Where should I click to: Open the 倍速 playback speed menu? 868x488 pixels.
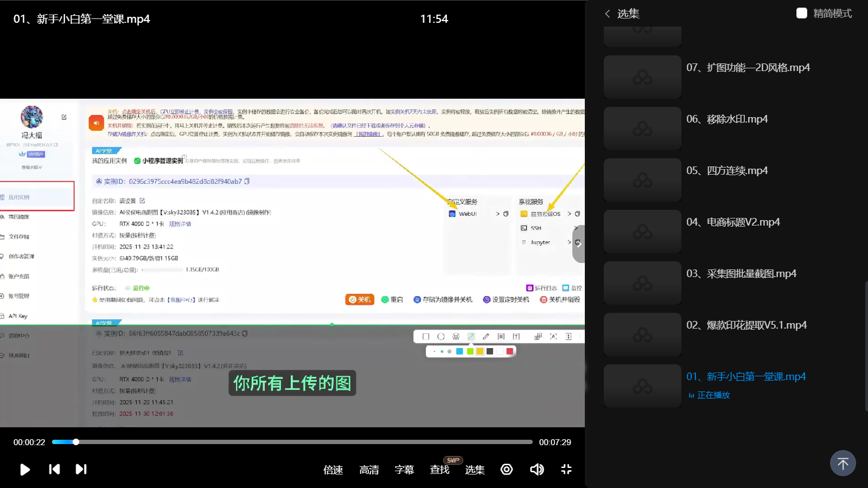pyautogui.click(x=333, y=470)
